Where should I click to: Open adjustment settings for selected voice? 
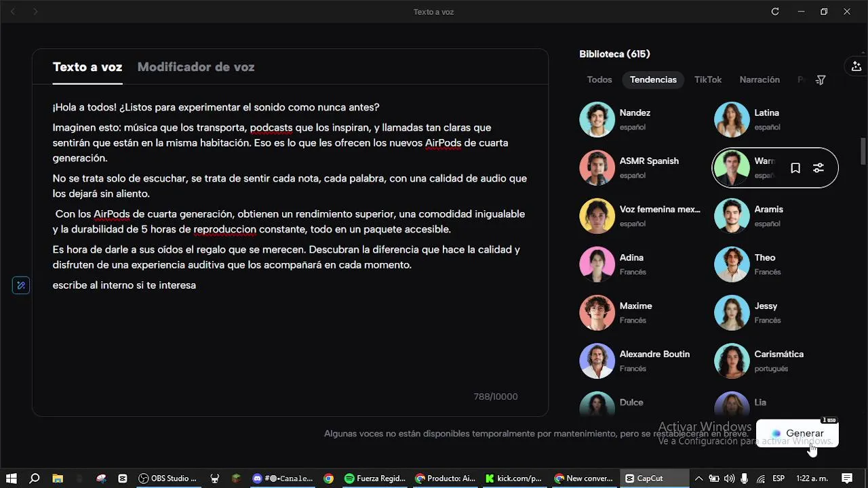pyautogui.click(x=818, y=168)
